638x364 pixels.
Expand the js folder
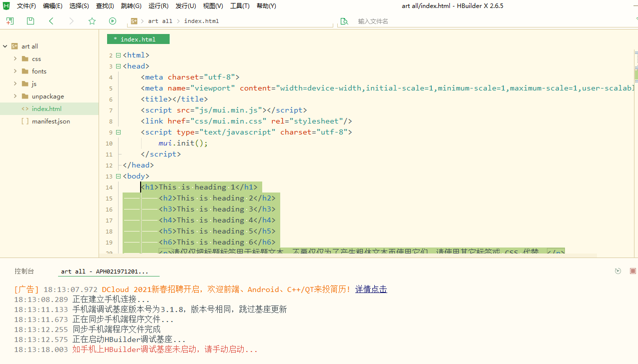coord(15,83)
